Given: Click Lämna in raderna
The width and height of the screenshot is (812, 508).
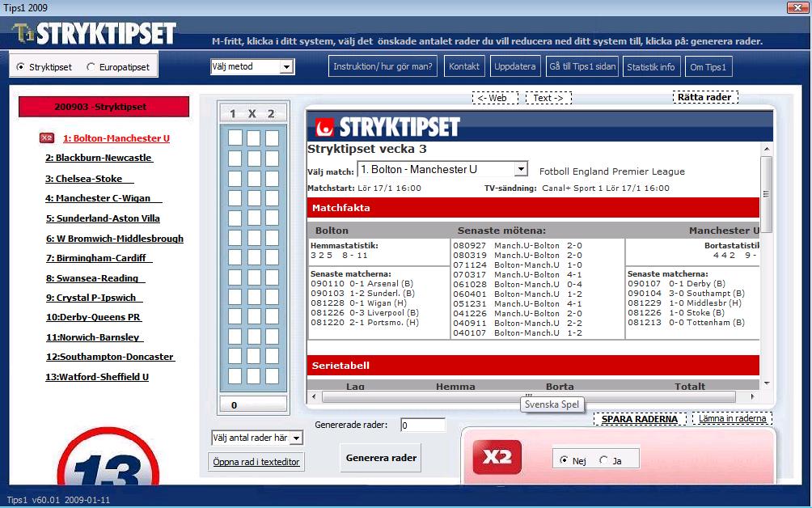Looking at the screenshot, I should [x=732, y=418].
